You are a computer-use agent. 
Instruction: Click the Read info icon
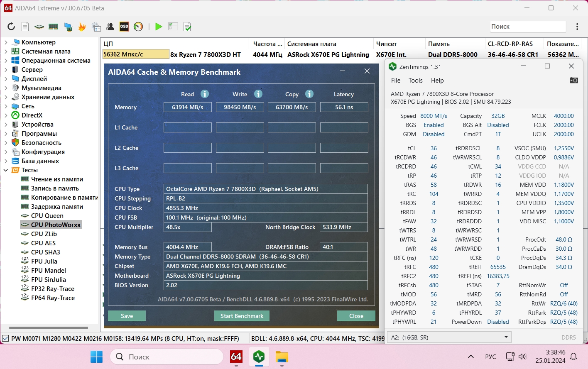point(205,94)
